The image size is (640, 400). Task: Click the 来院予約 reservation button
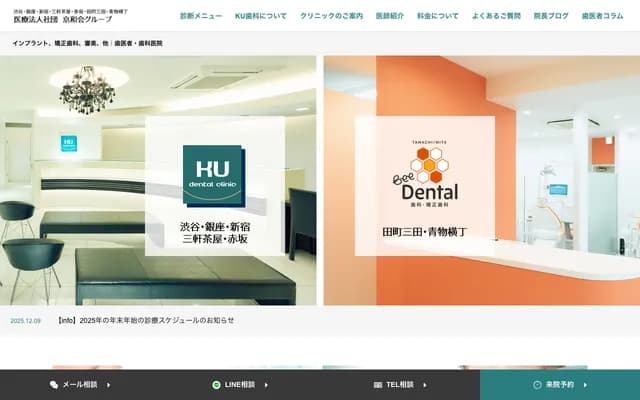point(560,385)
